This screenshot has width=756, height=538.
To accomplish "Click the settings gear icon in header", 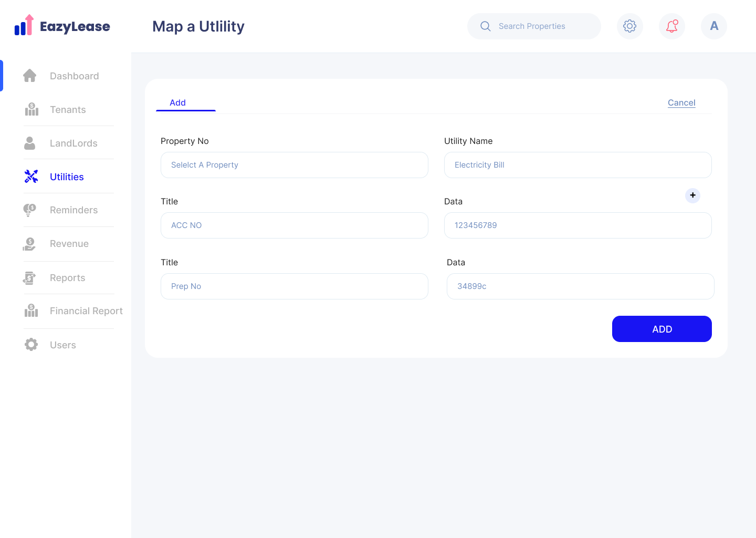I will [x=629, y=26].
